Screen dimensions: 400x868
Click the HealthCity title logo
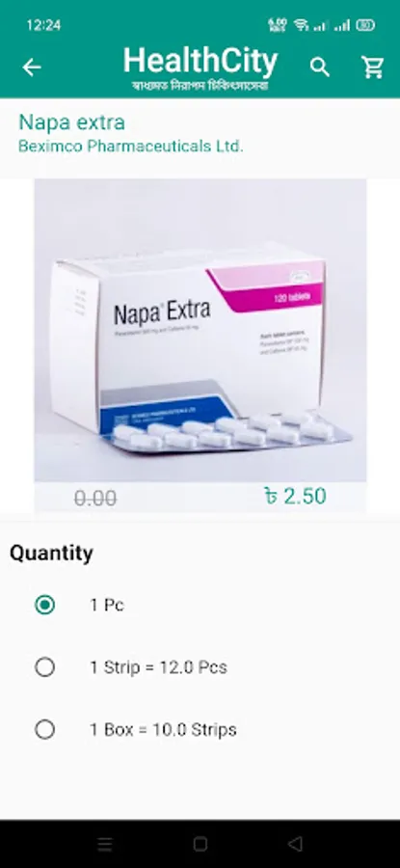[200, 68]
